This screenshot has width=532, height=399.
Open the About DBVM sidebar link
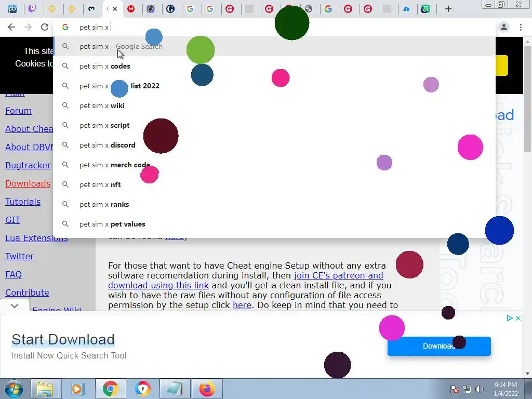[29, 147]
